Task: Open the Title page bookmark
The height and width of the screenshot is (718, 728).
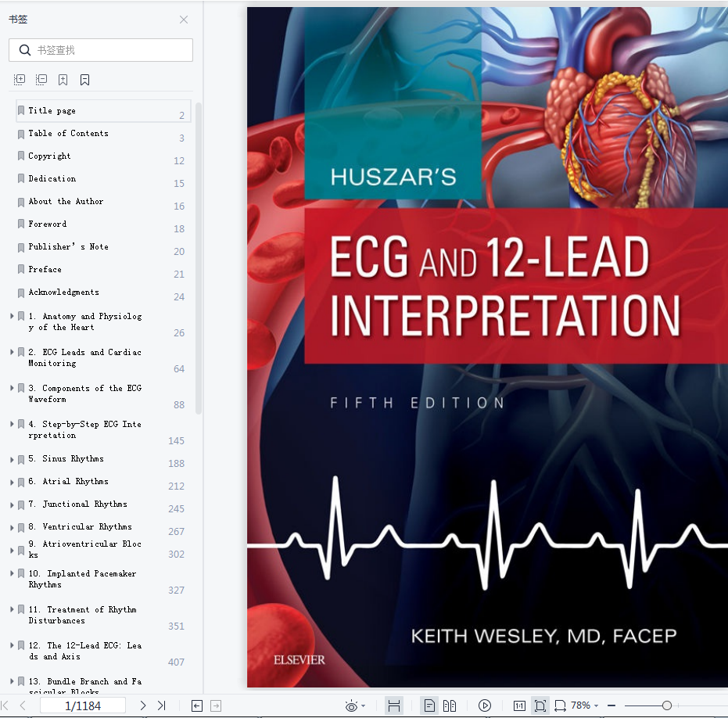Action: [x=103, y=111]
